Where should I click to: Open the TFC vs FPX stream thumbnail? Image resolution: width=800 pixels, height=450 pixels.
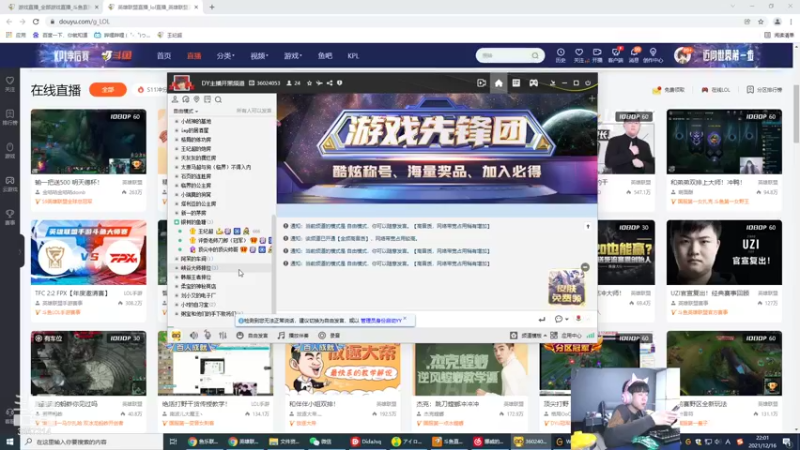[x=88, y=253]
